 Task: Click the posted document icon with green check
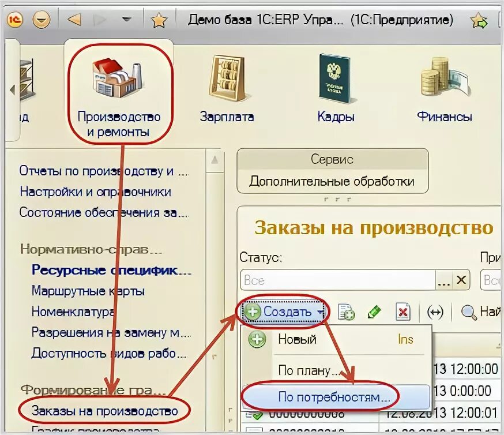pyautogui.click(x=254, y=415)
